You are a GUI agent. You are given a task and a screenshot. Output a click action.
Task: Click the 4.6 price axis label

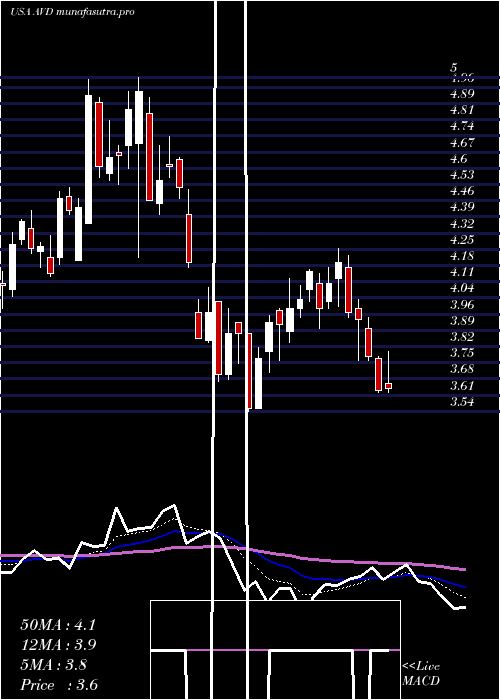(x=459, y=158)
